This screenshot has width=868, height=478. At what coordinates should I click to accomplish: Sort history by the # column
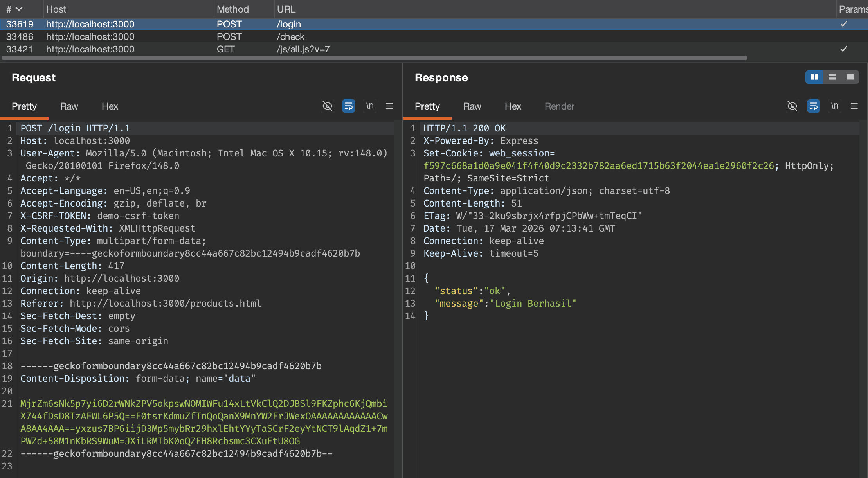[x=14, y=9]
